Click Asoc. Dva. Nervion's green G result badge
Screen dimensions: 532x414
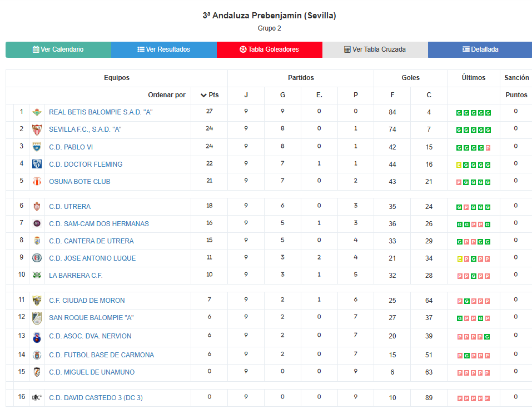tap(487, 337)
